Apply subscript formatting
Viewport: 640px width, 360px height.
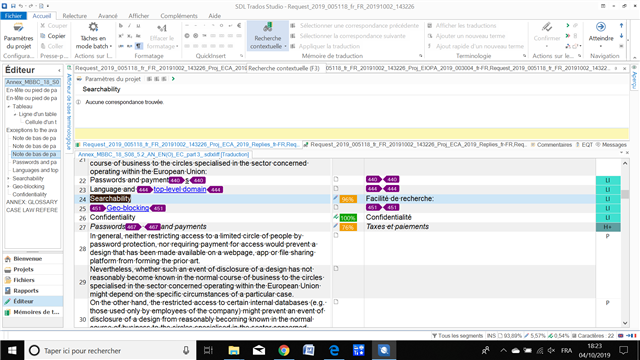(x=129, y=36)
